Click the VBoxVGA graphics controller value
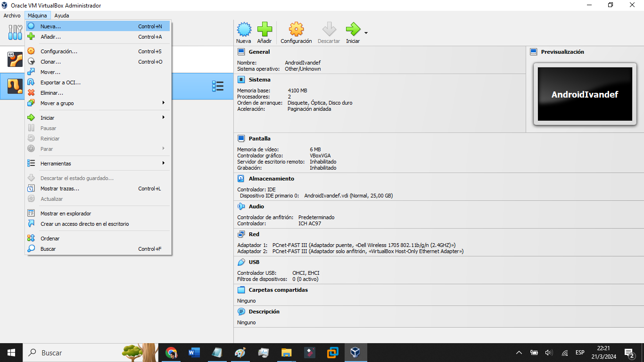Screen dimensions: 644x362 click(320, 156)
